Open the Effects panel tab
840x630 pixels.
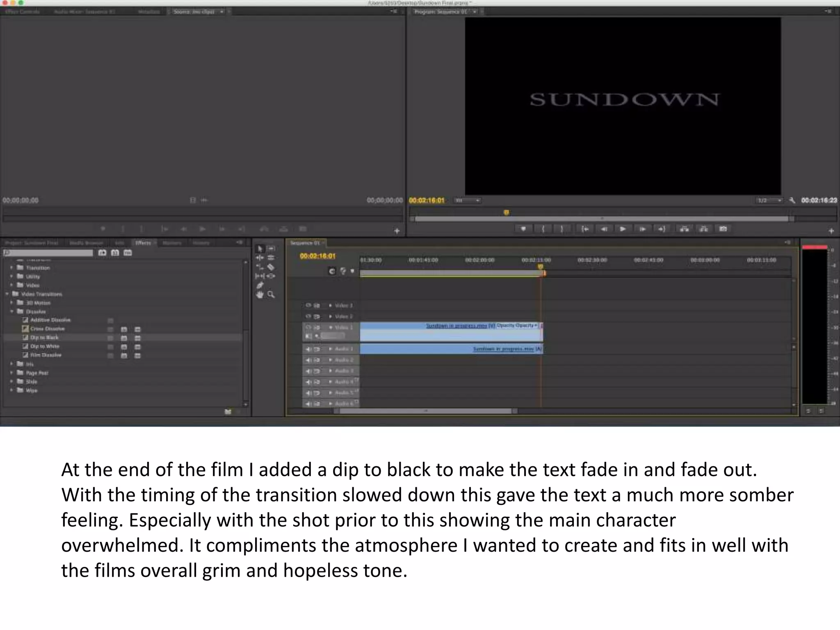tap(143, 243)
